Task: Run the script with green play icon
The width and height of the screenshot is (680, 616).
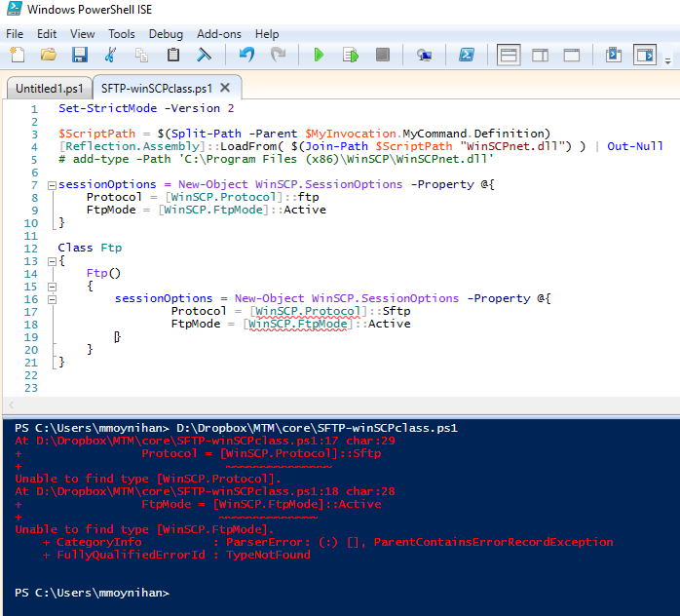Action: (x=319, y=55)
